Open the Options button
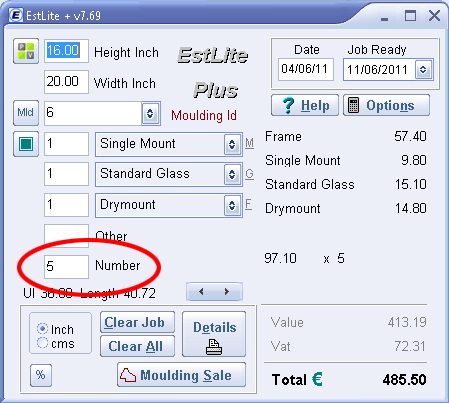Screen dimensions: 449x403 point(387,105)
